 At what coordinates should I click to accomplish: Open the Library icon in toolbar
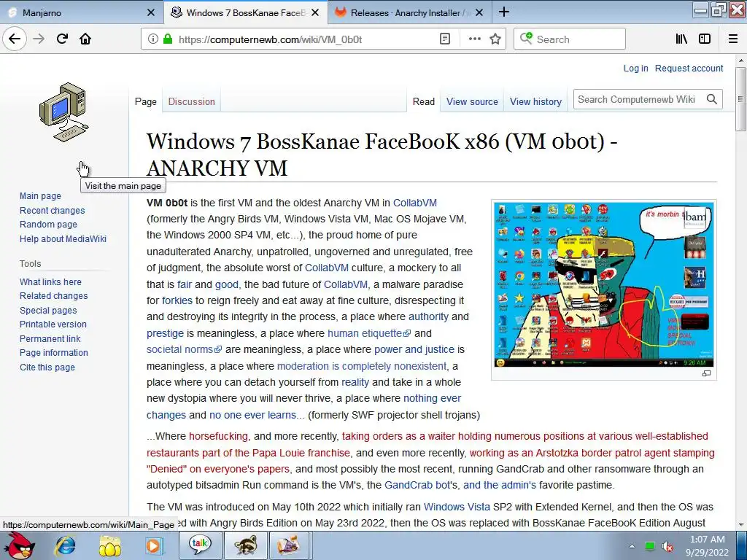682,39
